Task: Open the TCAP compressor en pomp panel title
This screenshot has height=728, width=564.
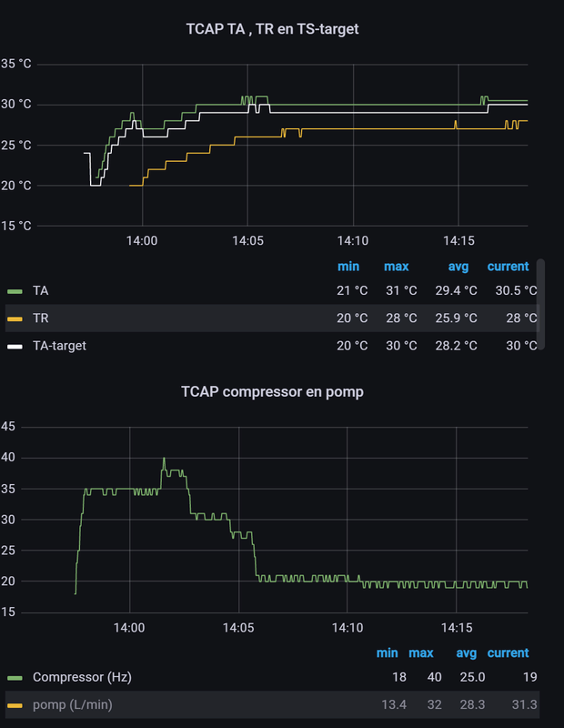Action: click(x=273, y=391)
